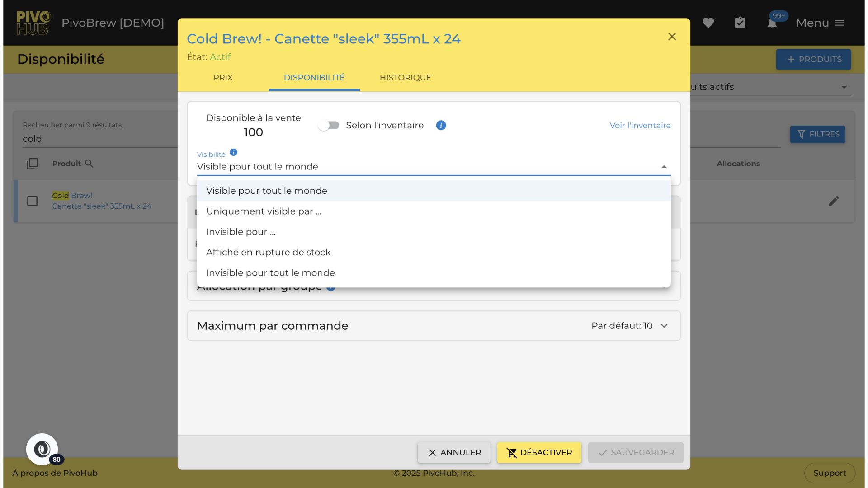The height and width of the screenshot is (488, 868).
Task: Click the Voir l'inventaire link
Action: (640, 125)
